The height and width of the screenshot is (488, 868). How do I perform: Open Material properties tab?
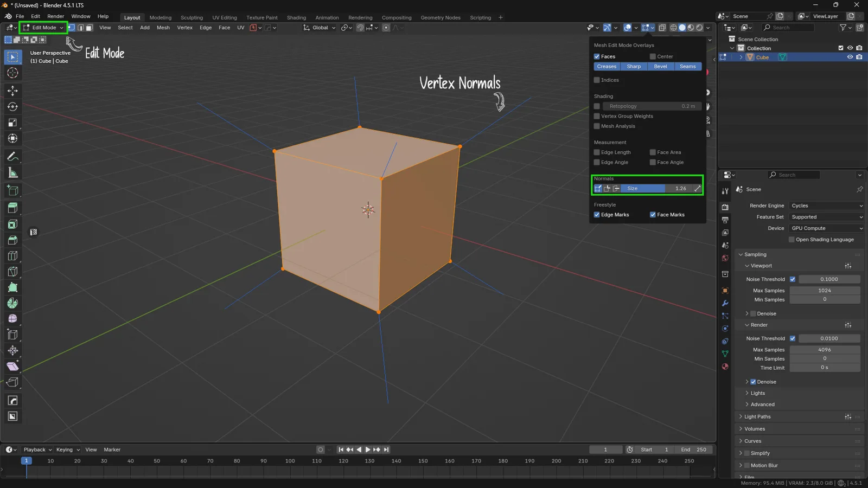[725, 367]
